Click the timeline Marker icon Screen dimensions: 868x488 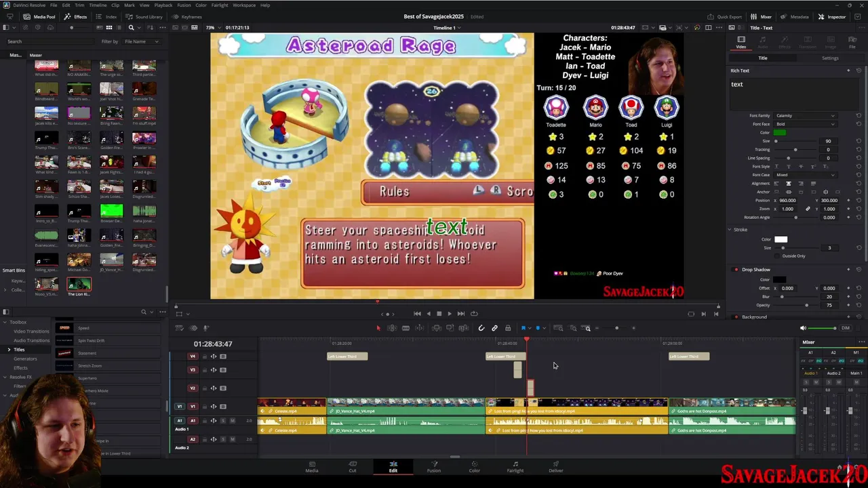click(x=538, y=328)
